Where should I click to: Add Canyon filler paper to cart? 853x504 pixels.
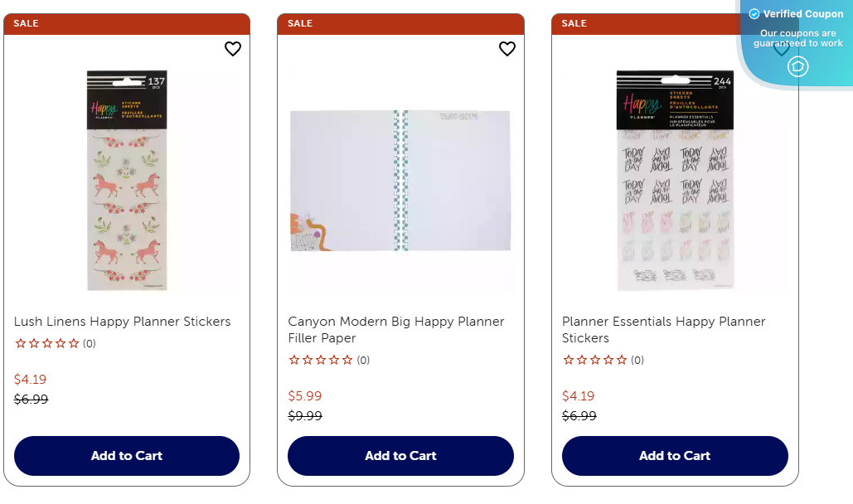click(x=400, y=455)
